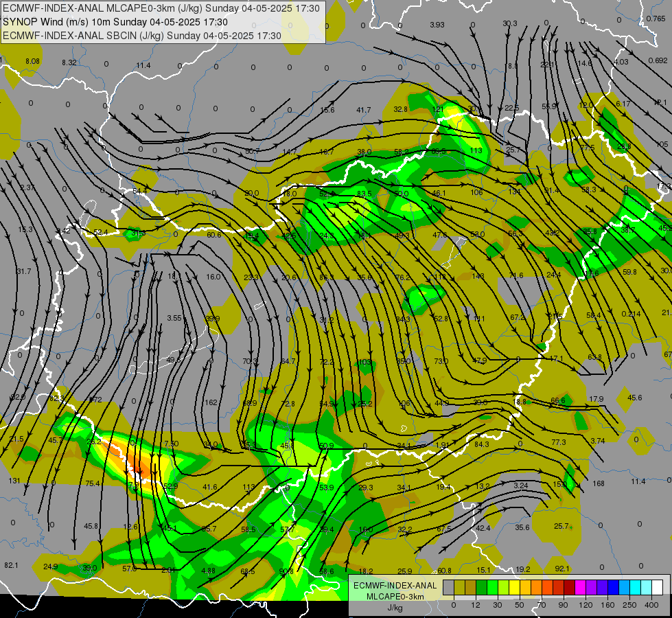Click the map value '131'
Image resolution: width=672 pixels, height=618 pixels.
coord(14,481)
